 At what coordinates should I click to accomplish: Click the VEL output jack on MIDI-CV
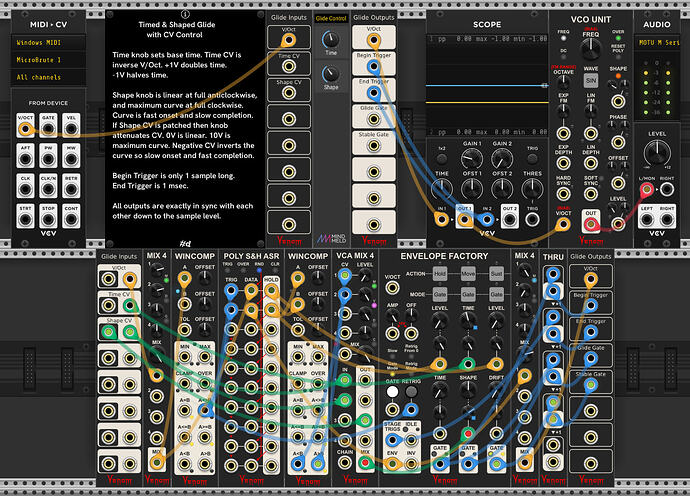pyautogui.click(x=71, y=129)
